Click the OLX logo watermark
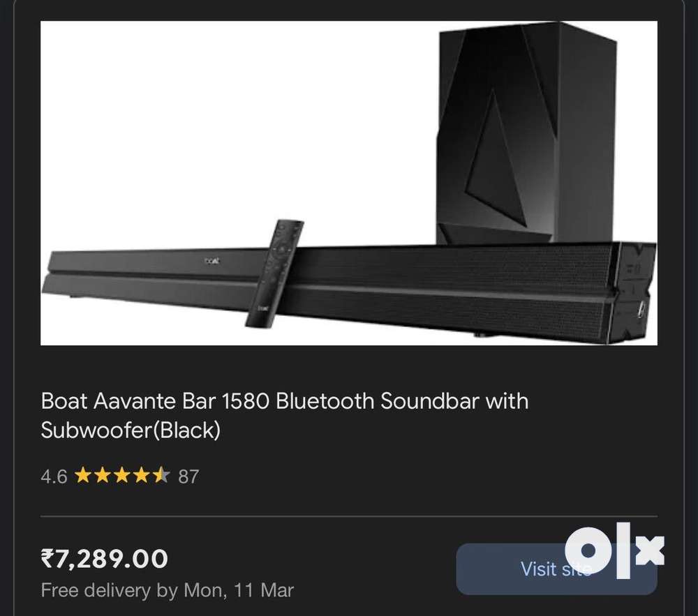This screenshot has height=616, width=698. (x=614, y=550)
